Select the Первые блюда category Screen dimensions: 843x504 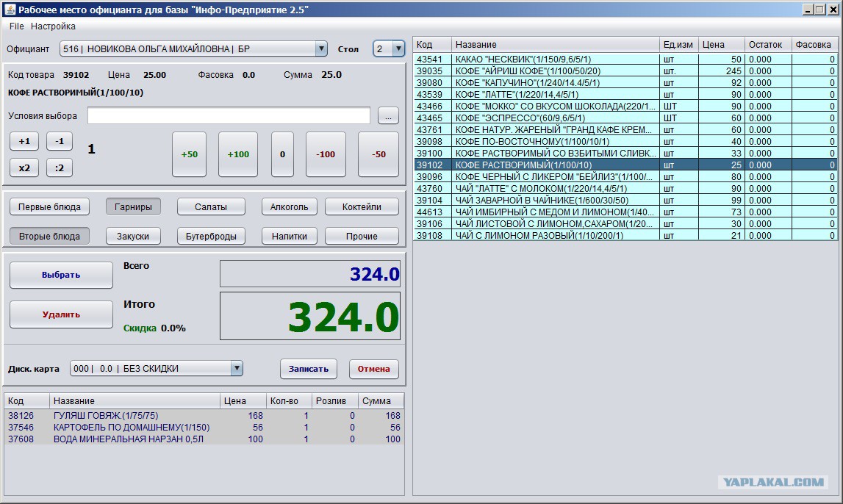[49, 207]
